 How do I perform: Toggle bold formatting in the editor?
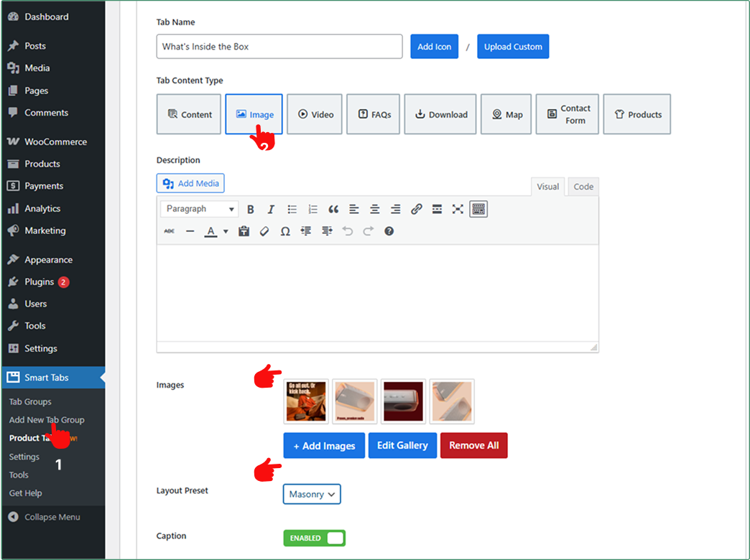(x=251, y=210)
